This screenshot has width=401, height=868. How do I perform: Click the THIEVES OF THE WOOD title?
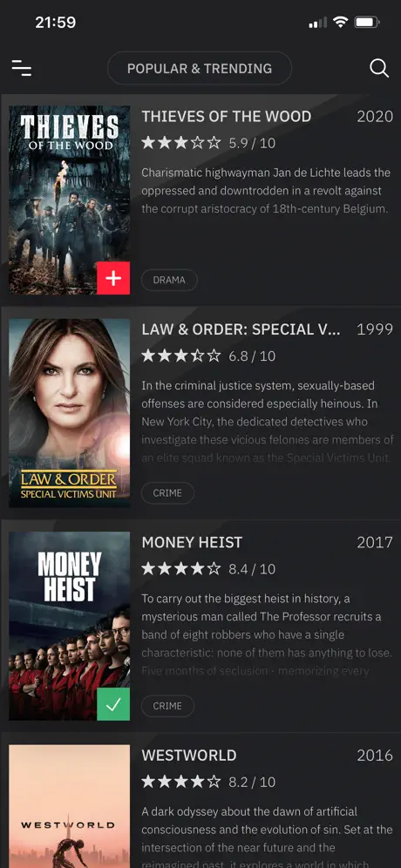pyautogui.click(x=226, y=117)
